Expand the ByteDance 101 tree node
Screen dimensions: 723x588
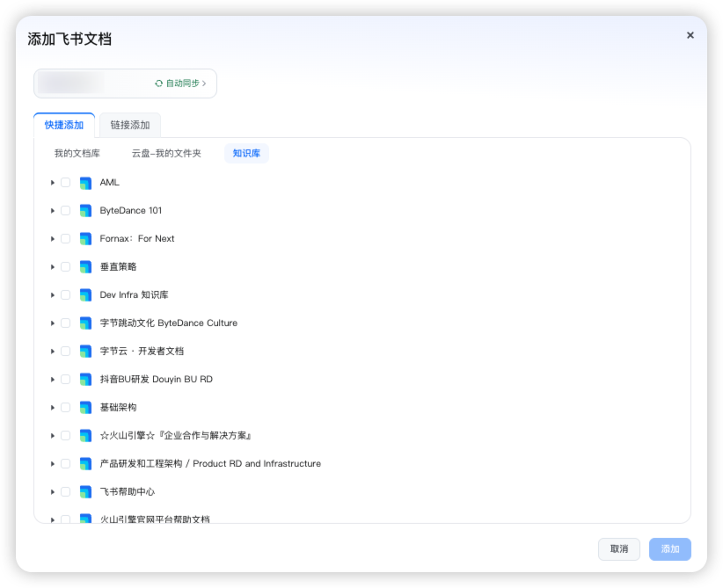53,211
